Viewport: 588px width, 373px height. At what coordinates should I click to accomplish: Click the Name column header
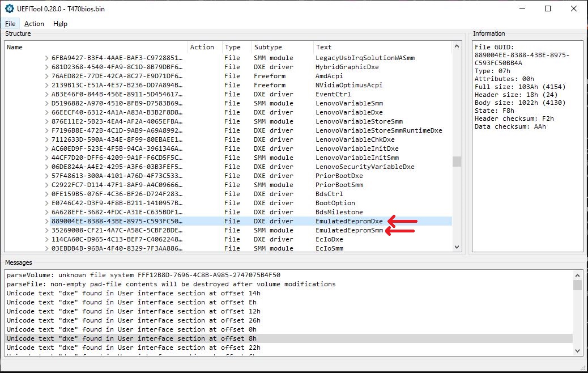tap(96, 47)
